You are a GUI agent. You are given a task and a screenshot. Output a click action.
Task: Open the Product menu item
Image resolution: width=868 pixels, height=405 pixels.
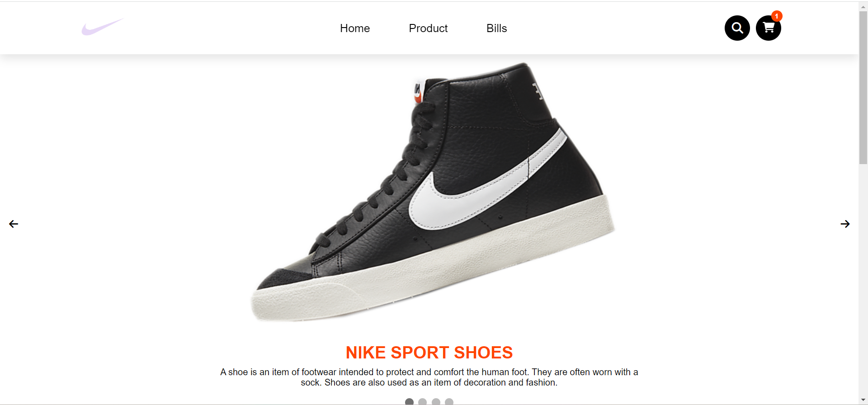point(428,28)
